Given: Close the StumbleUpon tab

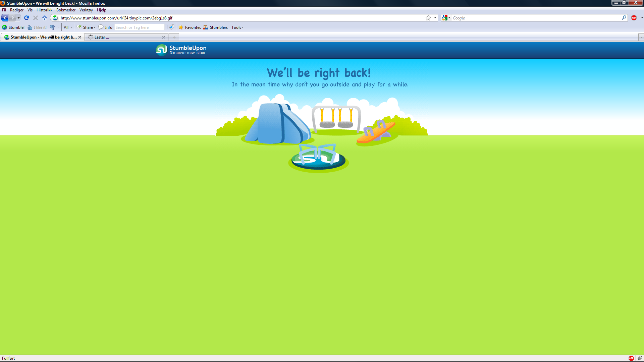Looking at the screenshot, I should (80, 37).
